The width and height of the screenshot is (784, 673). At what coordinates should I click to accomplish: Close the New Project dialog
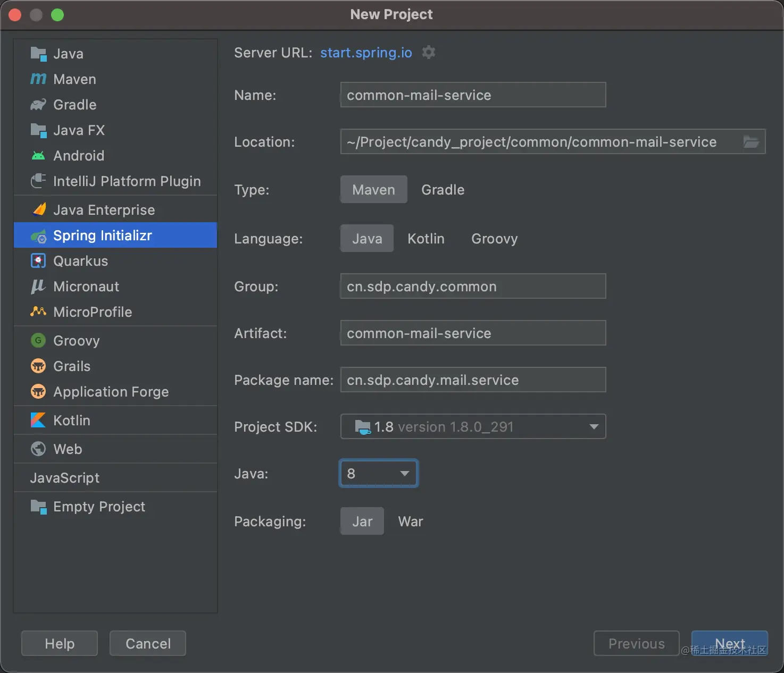click(x=15, y=15)
